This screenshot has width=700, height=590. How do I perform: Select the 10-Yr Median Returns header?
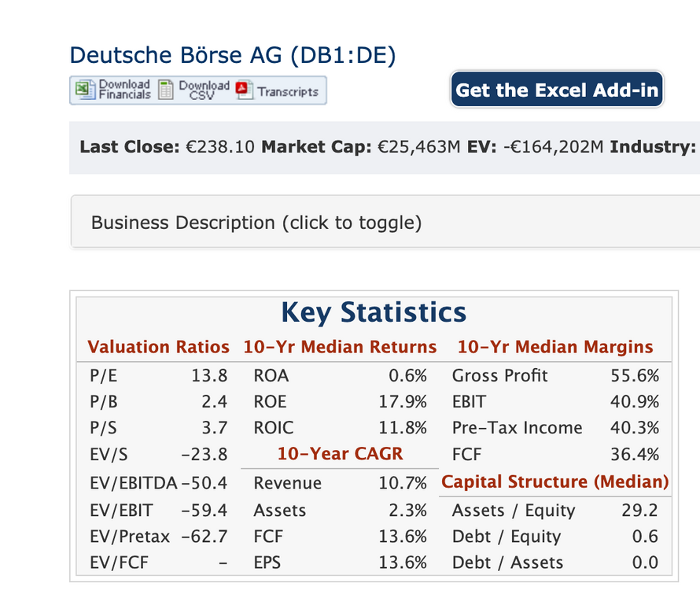click(340, 347)
